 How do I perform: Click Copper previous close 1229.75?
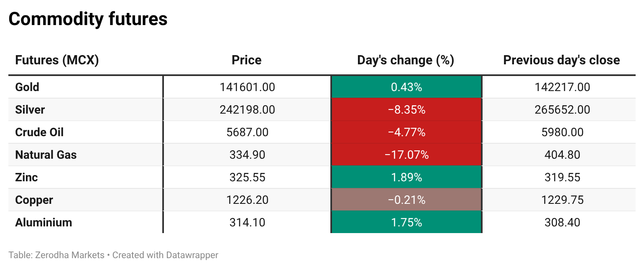click(x=562, y=200)
